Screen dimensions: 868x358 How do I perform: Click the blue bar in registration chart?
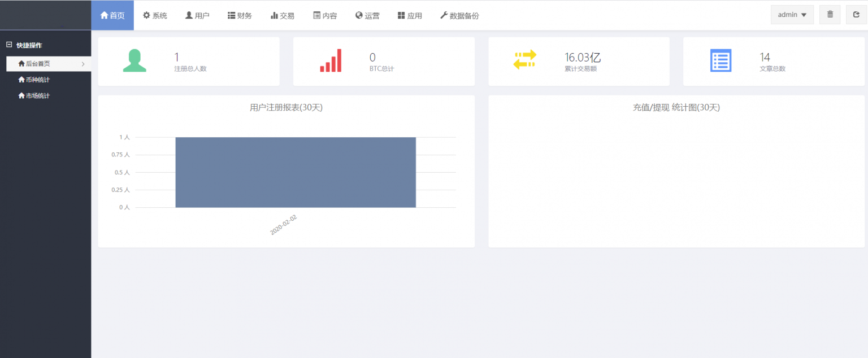296,172
